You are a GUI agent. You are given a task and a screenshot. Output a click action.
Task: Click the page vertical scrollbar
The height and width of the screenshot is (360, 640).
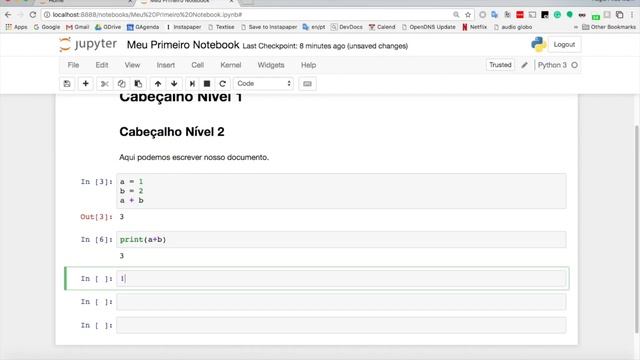pyautogui.click(x=637, y=229)
